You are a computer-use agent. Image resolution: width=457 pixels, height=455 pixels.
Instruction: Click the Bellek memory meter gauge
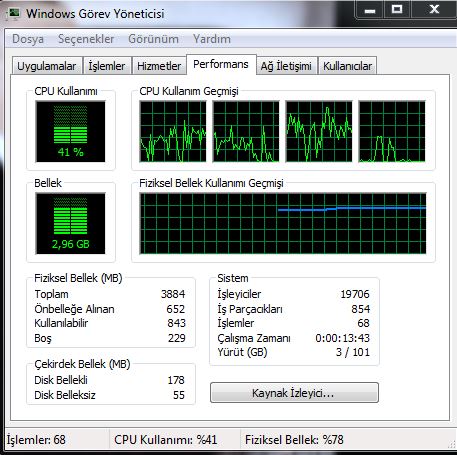(x=70, y=223)
